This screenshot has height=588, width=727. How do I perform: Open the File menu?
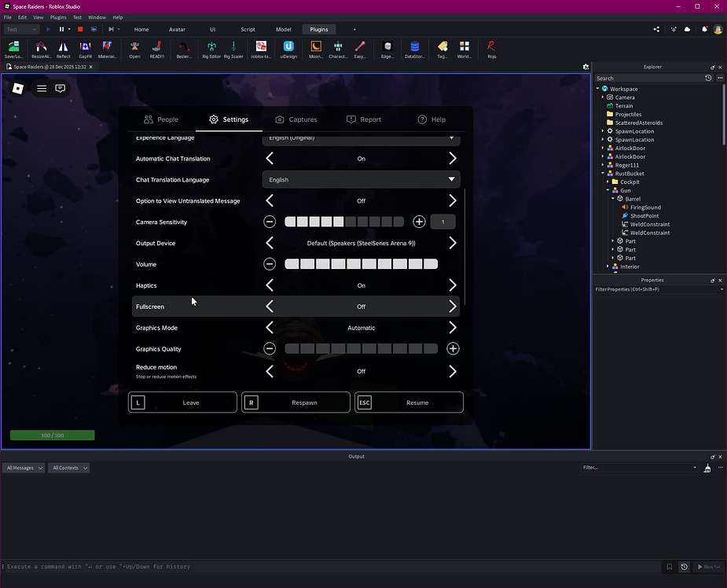pyautogui.click(x=8, y=17)
